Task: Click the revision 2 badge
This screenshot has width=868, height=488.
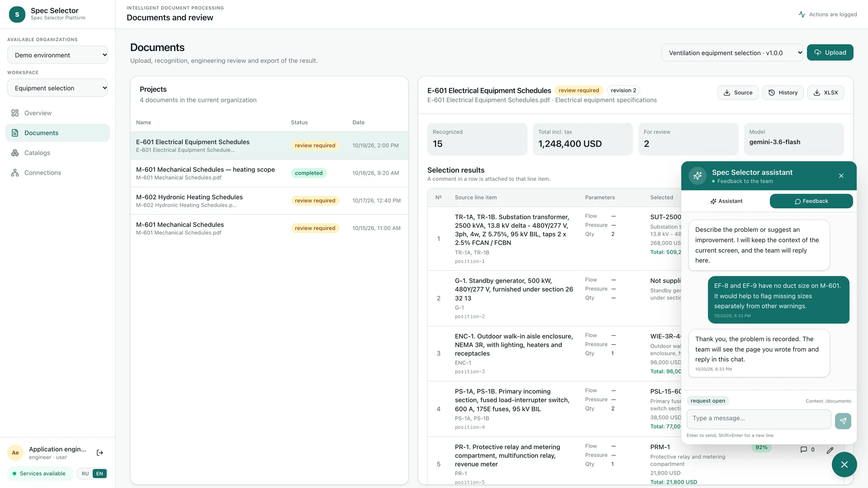Action: (623, 90)
